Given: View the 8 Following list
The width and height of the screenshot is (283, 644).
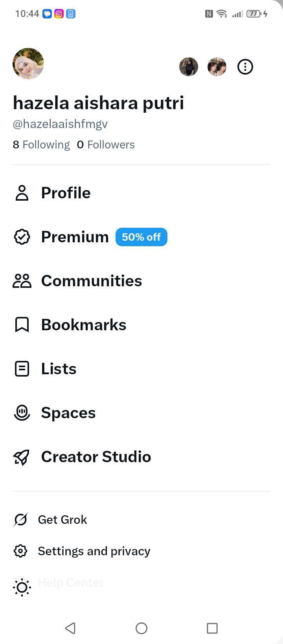Looking at the screenshot, I should (x=41, y=145).
